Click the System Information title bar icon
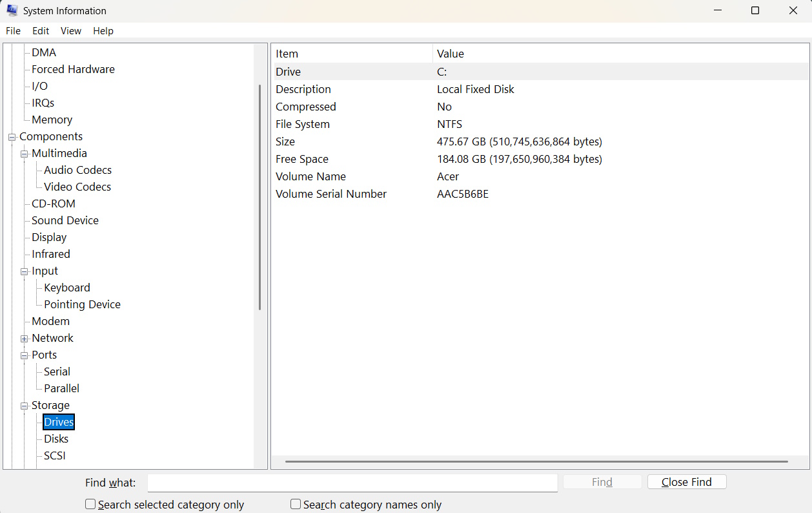The width and height of the screenshot is (812, 513). pyautogui.click(x=12, y=11)
